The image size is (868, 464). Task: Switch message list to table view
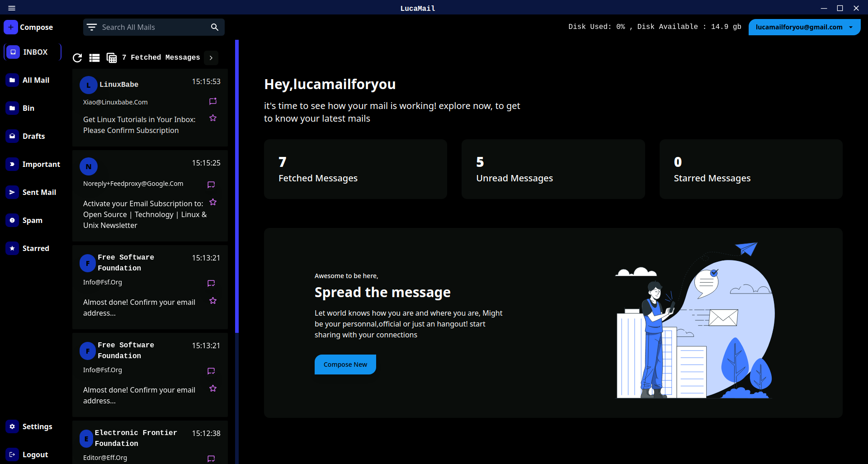click(111, 58)
